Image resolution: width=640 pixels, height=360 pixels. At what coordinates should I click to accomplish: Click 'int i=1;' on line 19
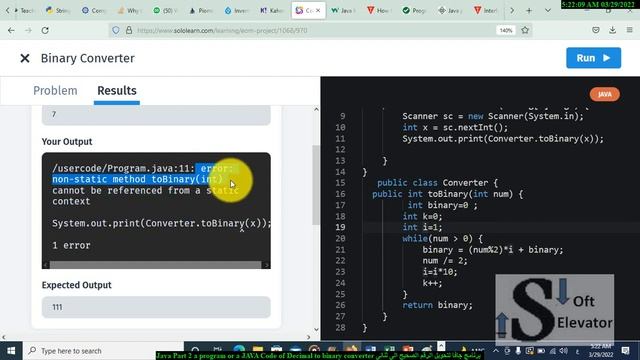tap(422, 227)
